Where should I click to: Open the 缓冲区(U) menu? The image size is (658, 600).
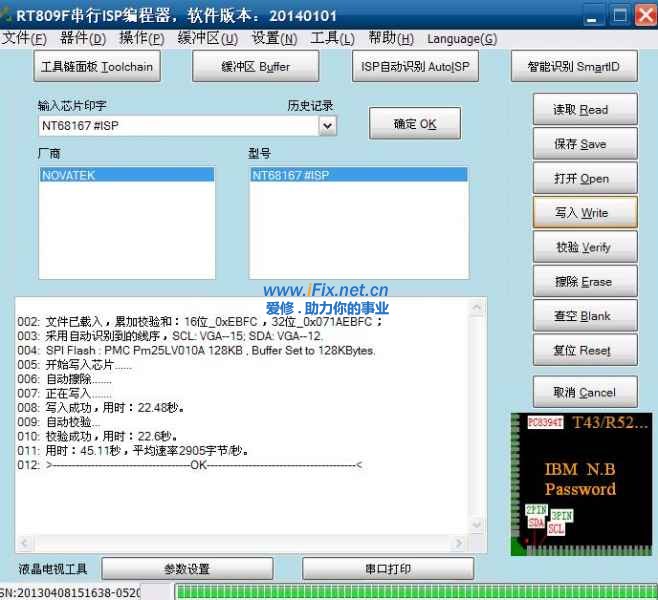208,39
